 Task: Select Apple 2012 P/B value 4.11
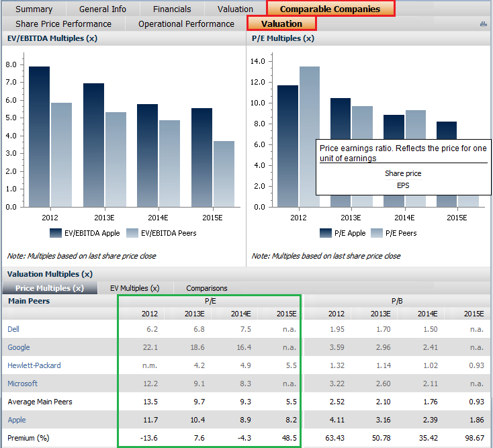point(337,420)
